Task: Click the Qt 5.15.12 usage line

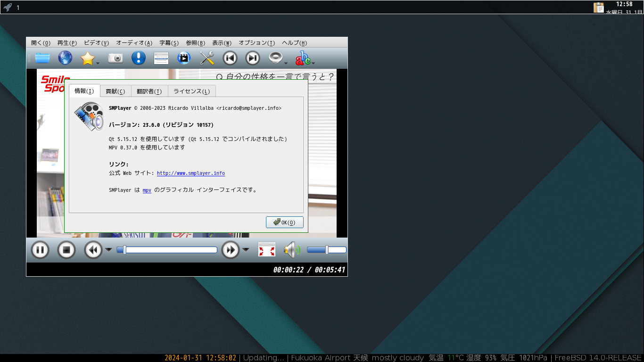Action: pyautogui.click(x=198, y=139)
